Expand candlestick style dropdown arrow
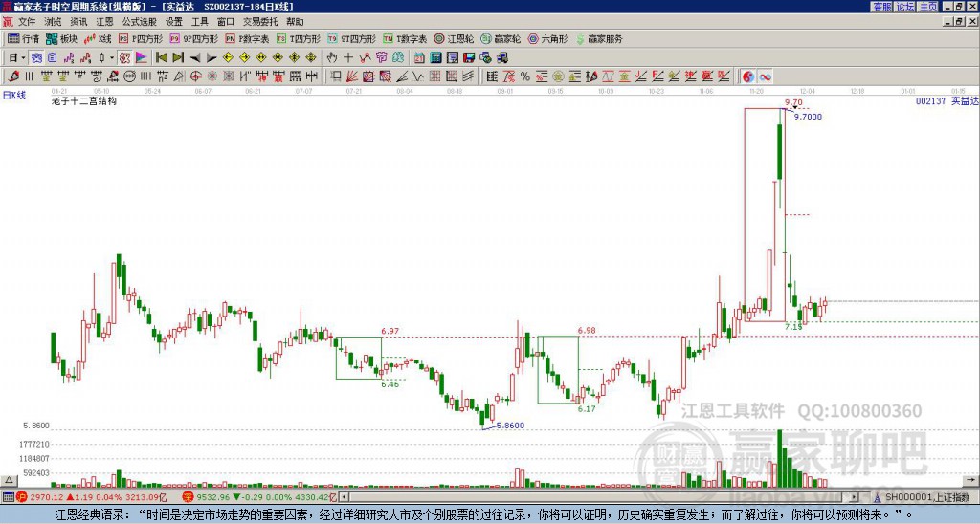 tap(112, 58)
